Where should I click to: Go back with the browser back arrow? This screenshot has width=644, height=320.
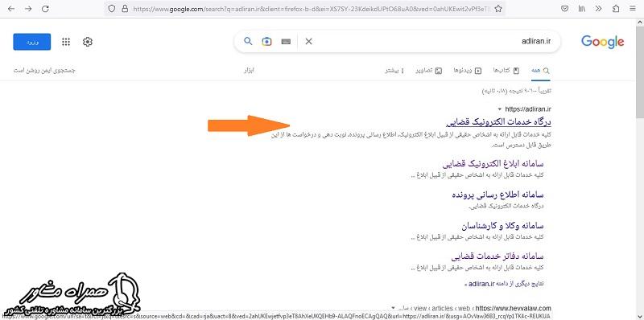(x=11, y=9)
